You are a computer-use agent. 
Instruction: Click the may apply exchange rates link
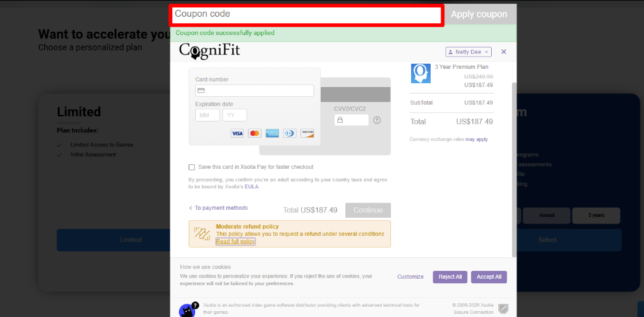[476, 140]
